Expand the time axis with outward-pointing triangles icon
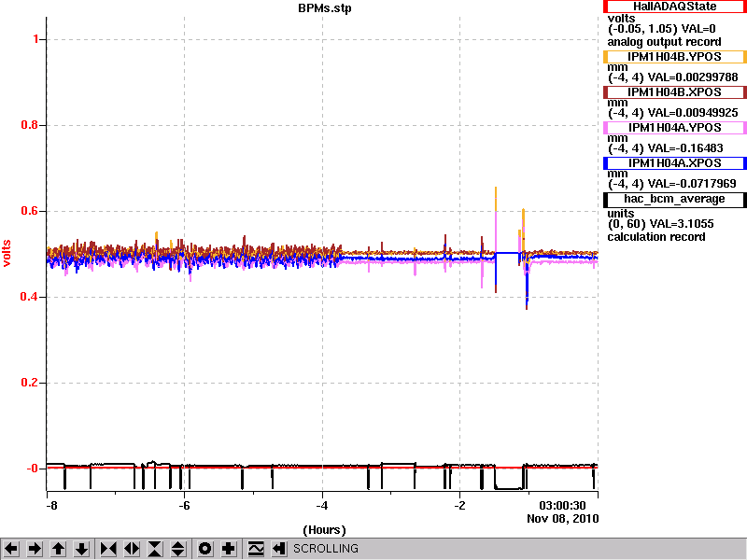747x560 pixels. pos(132,549)
